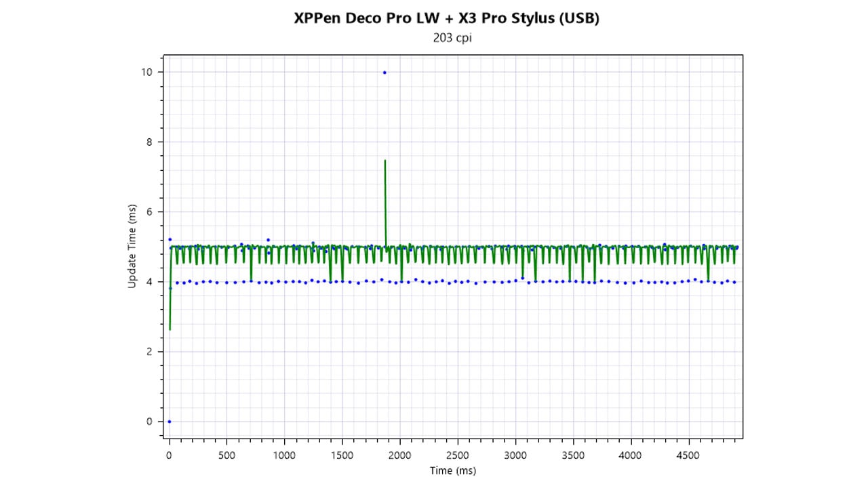Click the y-axis value '6'
This screenshot has width=868, height=488.
151,211
